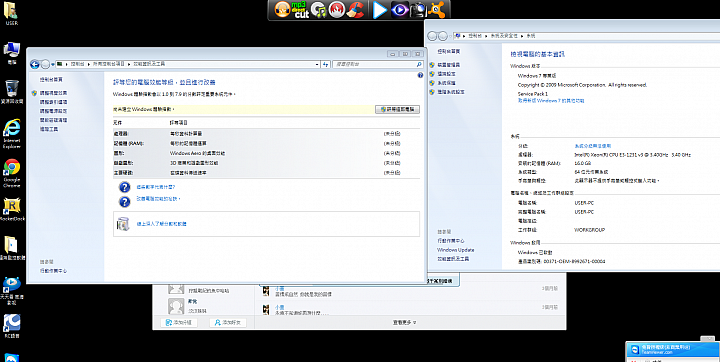720x362 pixels.
Task: Click the Xeon E3-1231 v3 processor text
Action: point(633,155)
